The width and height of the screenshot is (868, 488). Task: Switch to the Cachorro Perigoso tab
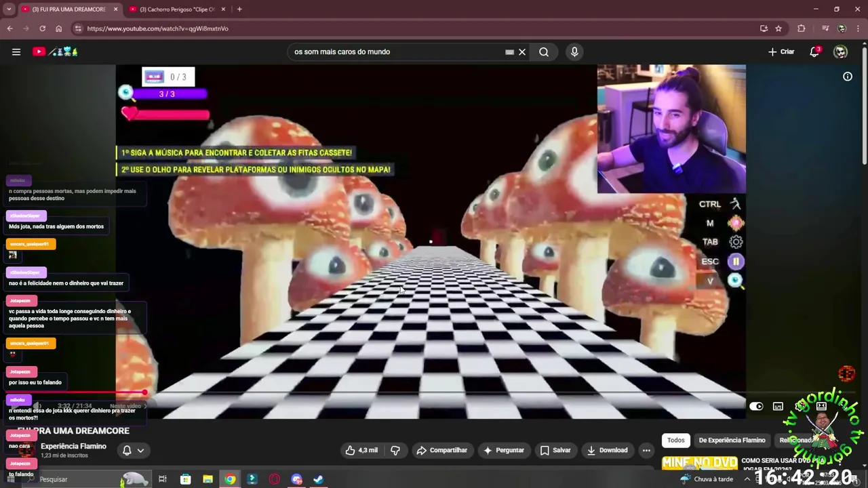coord(176,9)
